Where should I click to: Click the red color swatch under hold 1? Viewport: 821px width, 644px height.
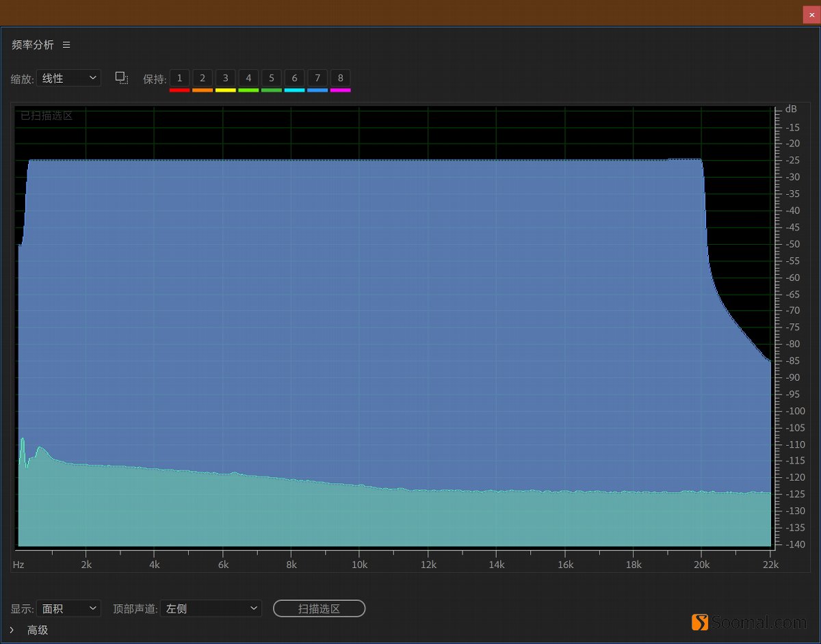coord(179,89)
